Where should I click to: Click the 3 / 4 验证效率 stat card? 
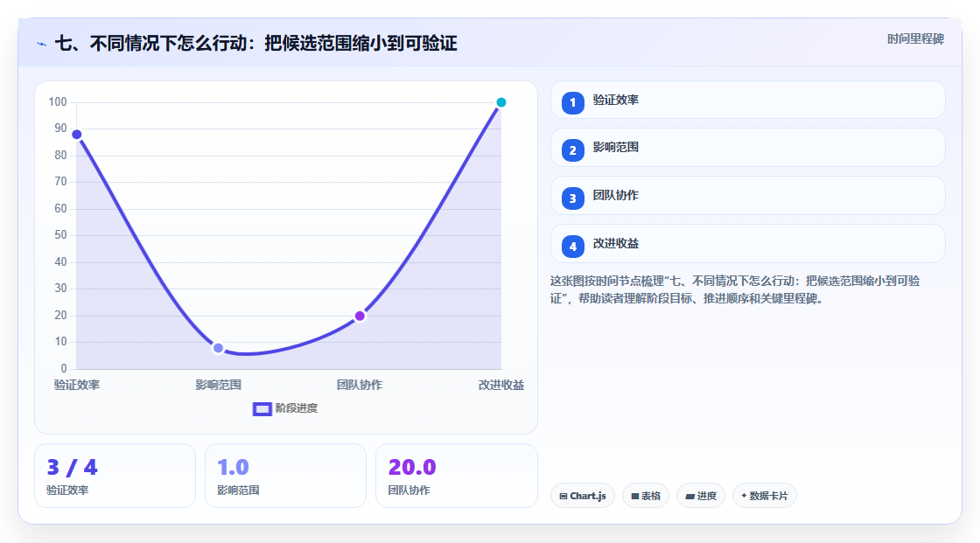tap(115, 477)
